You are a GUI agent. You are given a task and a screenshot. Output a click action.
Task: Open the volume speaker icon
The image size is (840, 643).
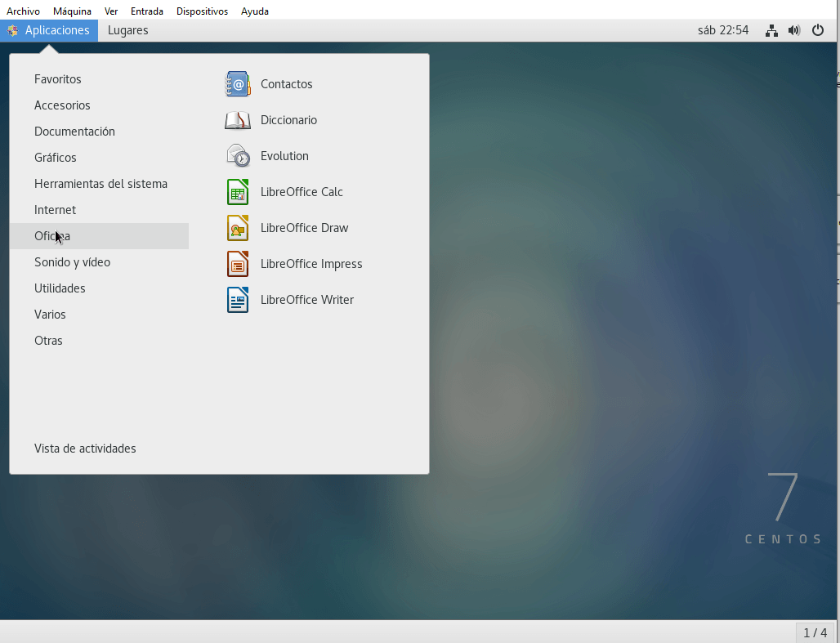click(x=794, y=30)
